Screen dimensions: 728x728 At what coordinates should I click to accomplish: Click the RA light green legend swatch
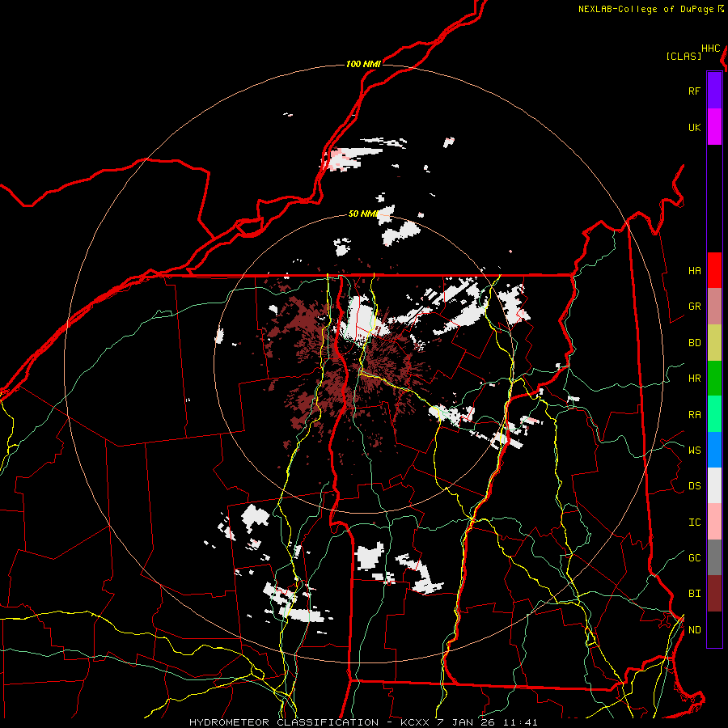(x=714, y=414)
